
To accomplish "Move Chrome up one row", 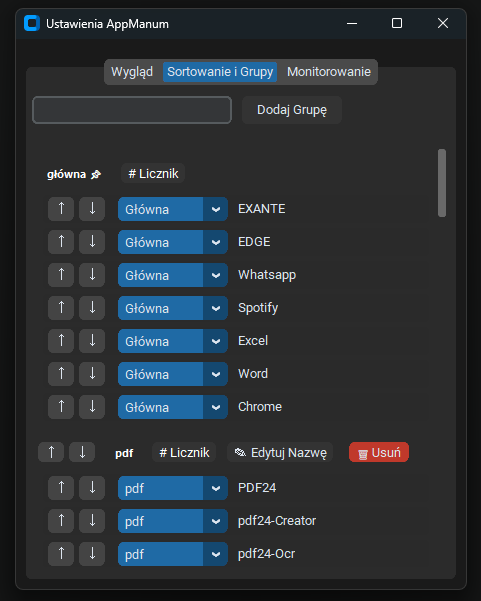I will pos(61,407).
